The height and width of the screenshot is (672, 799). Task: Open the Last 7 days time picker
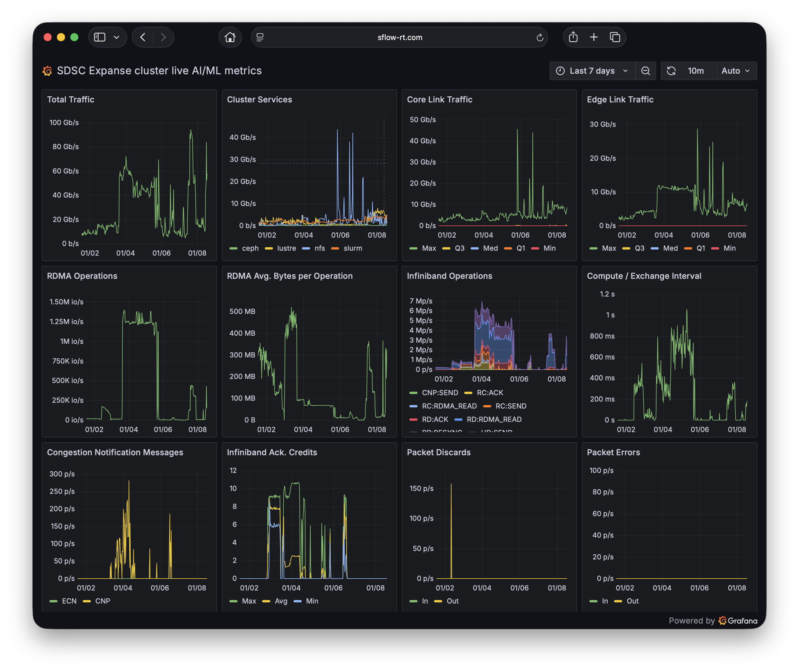coord(592,71)
